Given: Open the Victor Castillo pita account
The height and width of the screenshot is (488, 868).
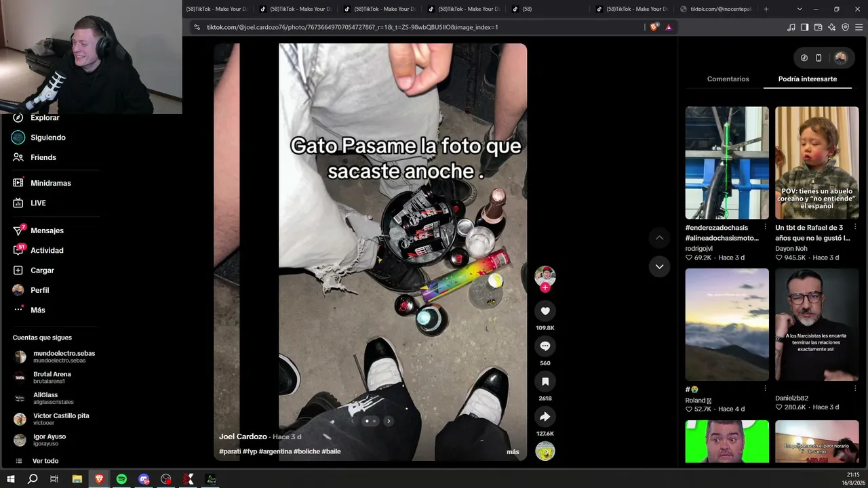Looking at the screenshot, I should 56,419.
